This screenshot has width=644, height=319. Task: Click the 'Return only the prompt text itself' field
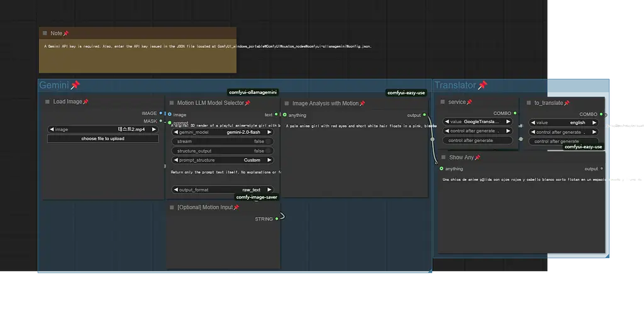point(226,172)
